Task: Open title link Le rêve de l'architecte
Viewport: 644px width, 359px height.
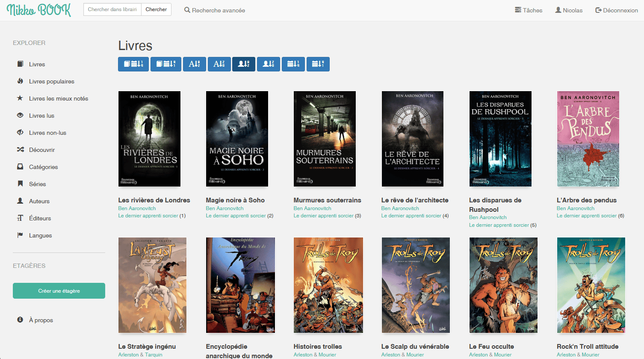Action: point(415,200)
